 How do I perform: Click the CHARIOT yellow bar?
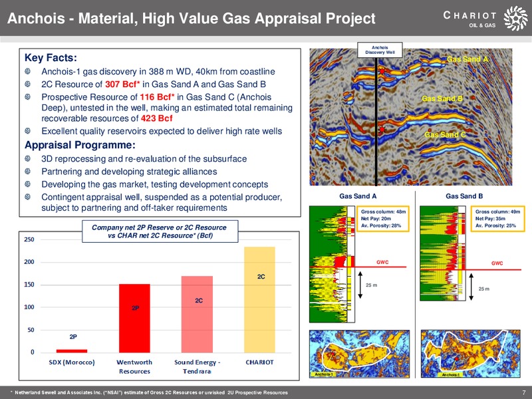(259, 300)
